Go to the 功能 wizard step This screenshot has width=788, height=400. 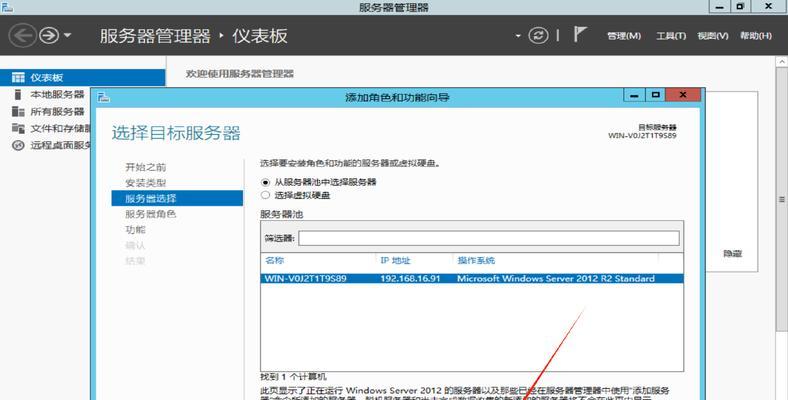pos(135,230)
